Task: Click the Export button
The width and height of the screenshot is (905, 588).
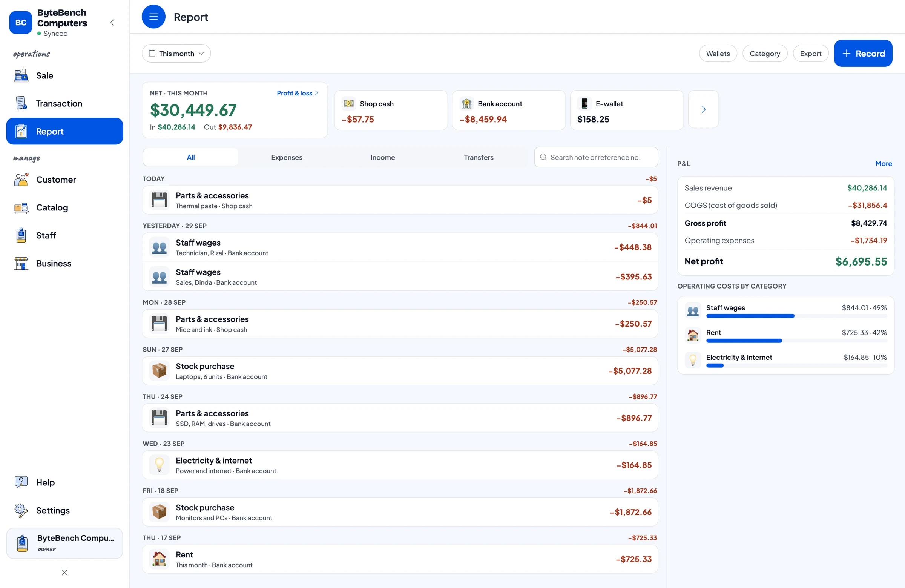Action: pyautogui.click(x=810, y=54)
